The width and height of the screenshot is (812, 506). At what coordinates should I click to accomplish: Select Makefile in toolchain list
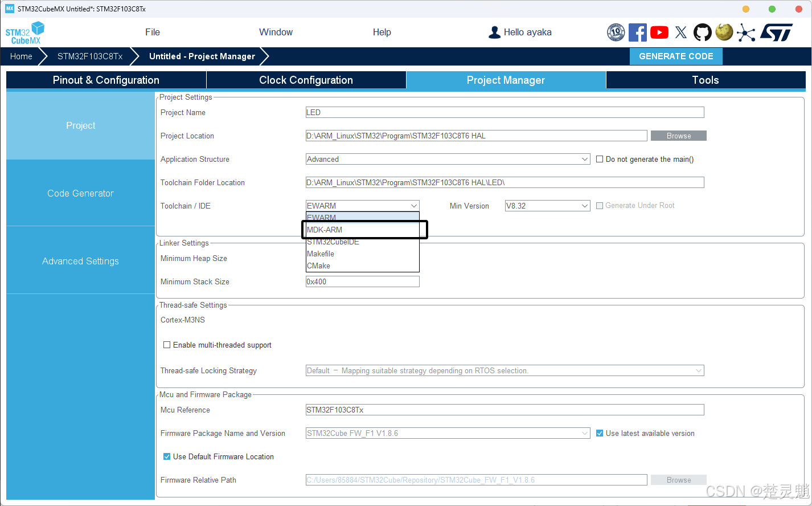[363, 254]
